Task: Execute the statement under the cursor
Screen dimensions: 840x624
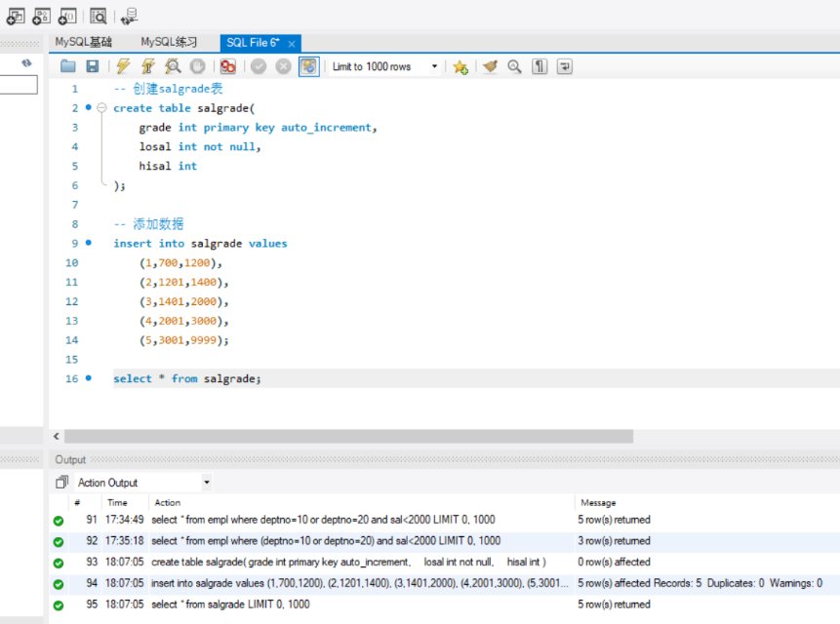Action: point(147,66)
